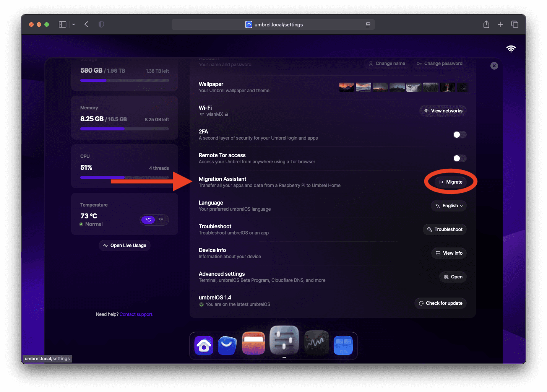Choose the orange sunset mountain wallpaper
The image size is (547, 392).
[x=347, y=87]
